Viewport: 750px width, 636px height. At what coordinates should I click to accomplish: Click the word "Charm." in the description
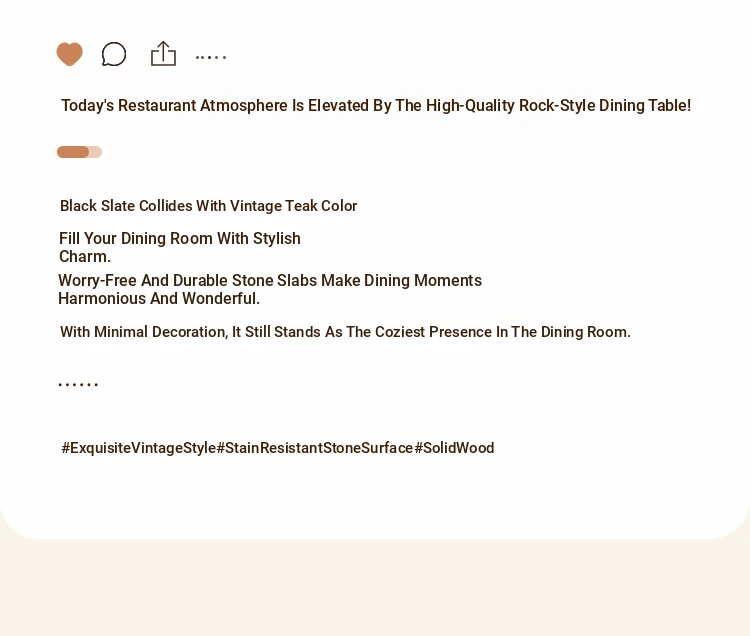[85, 257]
